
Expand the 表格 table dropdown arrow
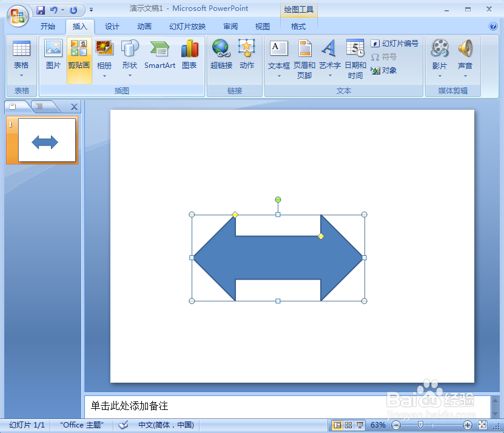tap(22, 76)
